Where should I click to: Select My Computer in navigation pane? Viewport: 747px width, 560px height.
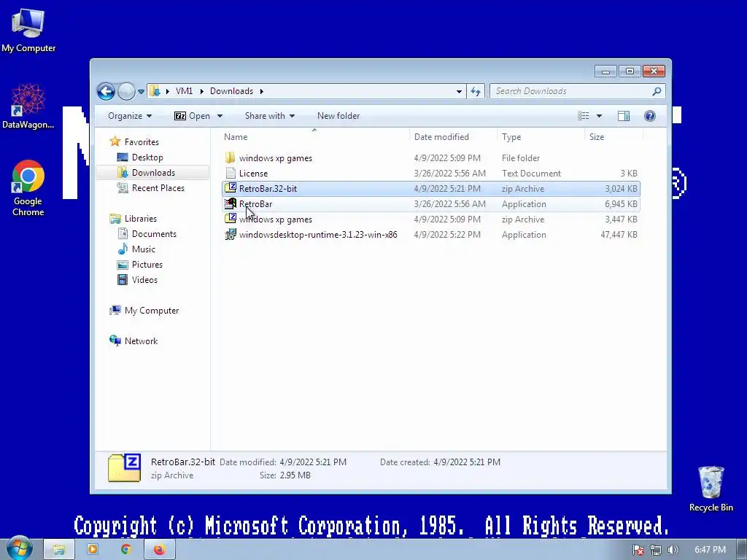pos(152,311)
